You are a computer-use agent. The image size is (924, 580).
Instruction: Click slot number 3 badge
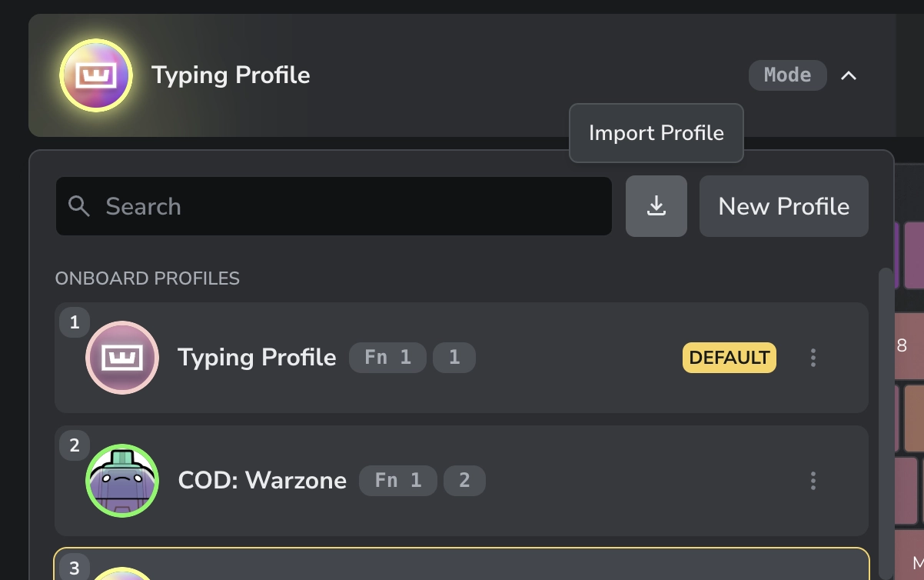[75, 568]
